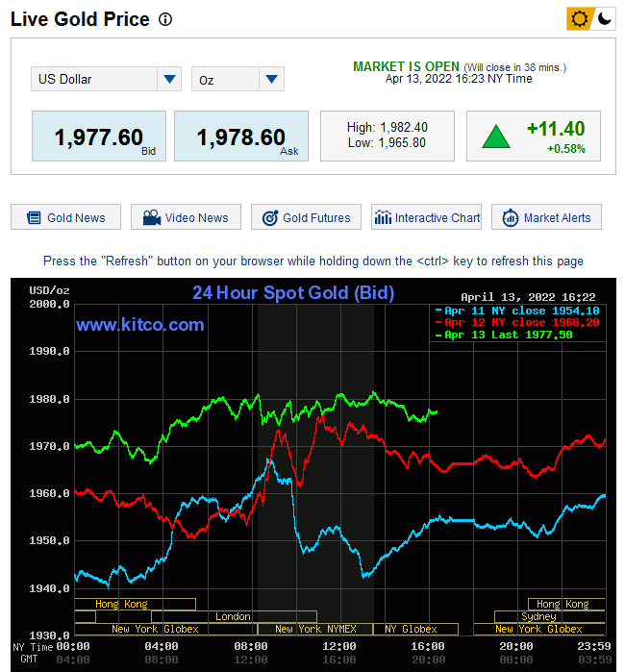625x672 pixels.
Task: Click the alert clock icon on Market Alerts
Action: 511,217
